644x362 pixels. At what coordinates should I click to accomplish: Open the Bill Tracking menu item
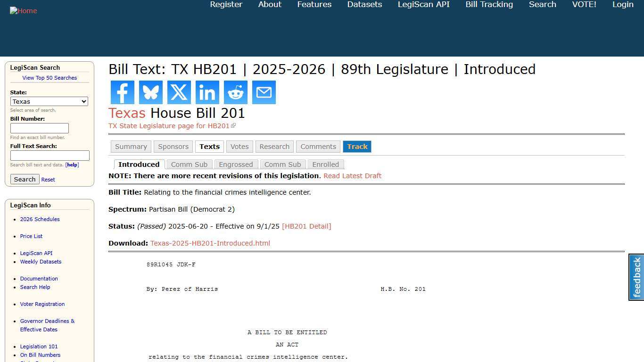click(489, 4)
